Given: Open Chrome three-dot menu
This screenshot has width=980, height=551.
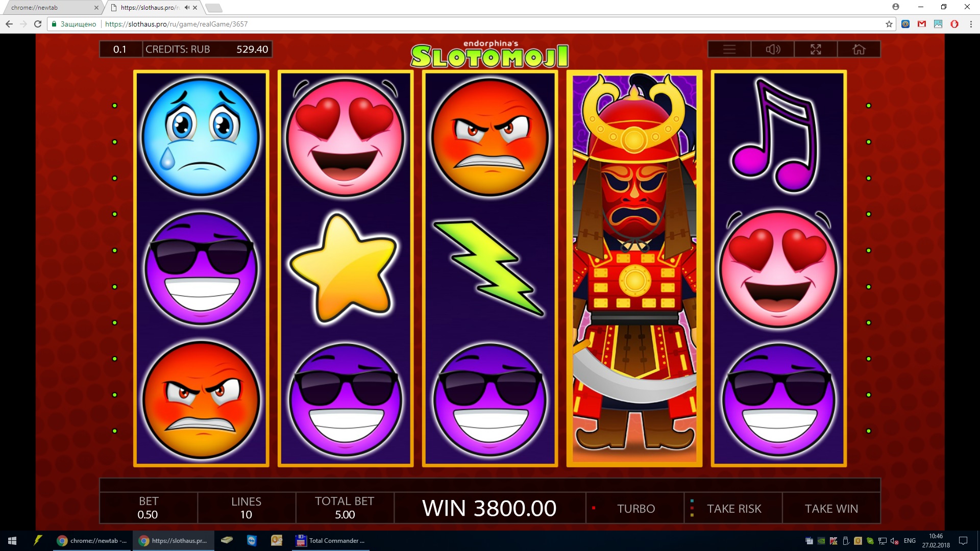Looking at the screenshot, I should click(x=971, y=24).
